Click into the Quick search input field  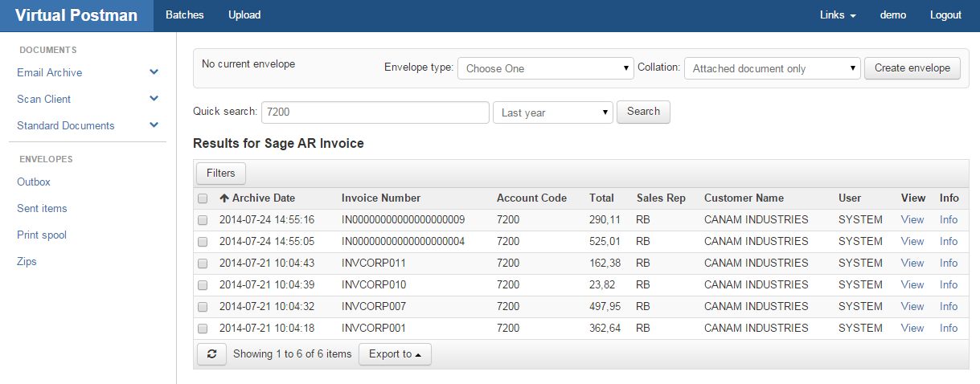[375, 112]
